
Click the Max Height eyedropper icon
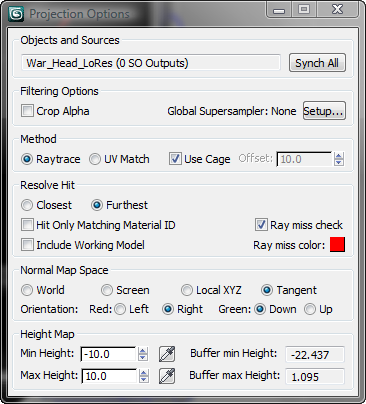(x=167, y=376)
